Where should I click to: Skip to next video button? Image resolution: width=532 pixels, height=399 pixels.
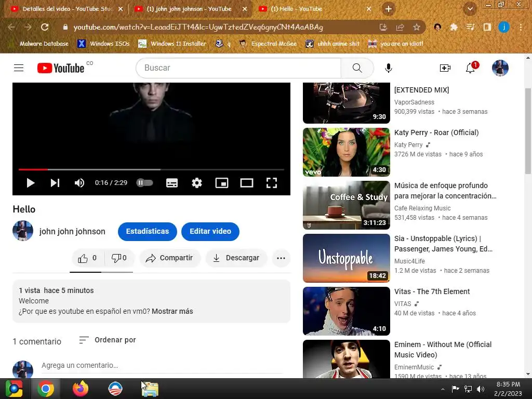55,183
